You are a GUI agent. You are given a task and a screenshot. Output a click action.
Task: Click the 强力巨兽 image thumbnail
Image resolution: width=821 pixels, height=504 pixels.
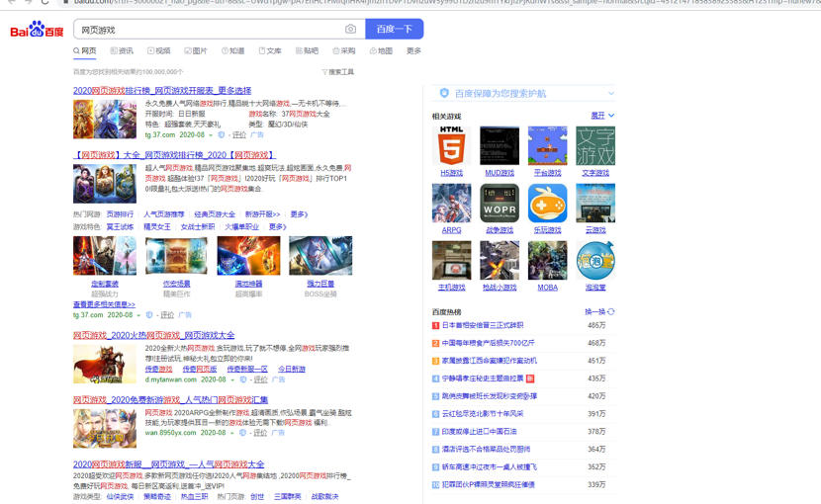click(320, 255)
